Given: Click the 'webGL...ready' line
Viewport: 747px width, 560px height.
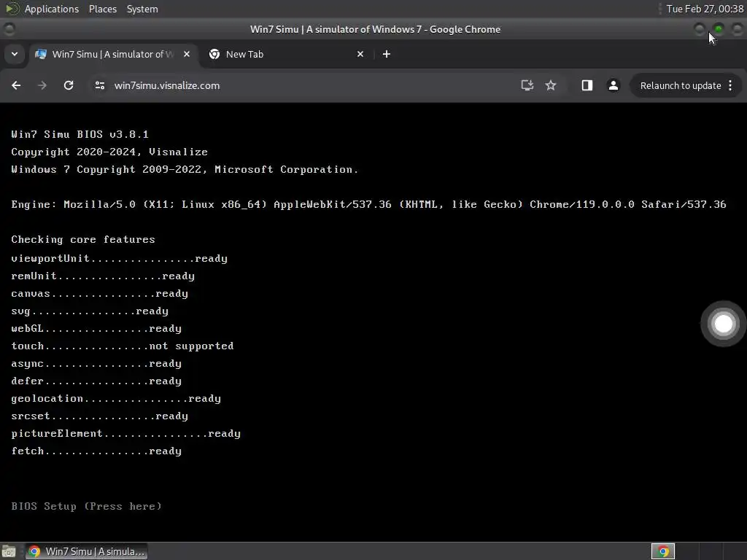Looking at the screenshot, I should coord(96,329).
